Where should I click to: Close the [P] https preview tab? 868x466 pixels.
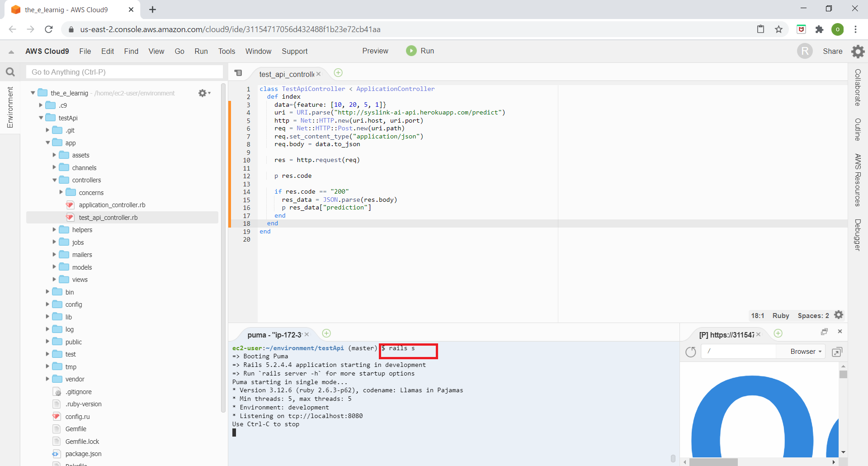click(x=759, y=334)
